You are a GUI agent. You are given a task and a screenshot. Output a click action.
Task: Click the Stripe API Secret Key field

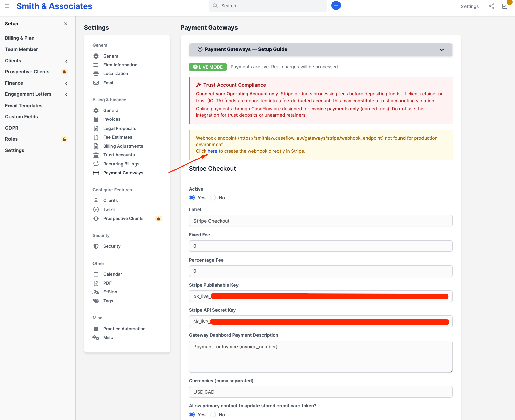pos(321,321)
